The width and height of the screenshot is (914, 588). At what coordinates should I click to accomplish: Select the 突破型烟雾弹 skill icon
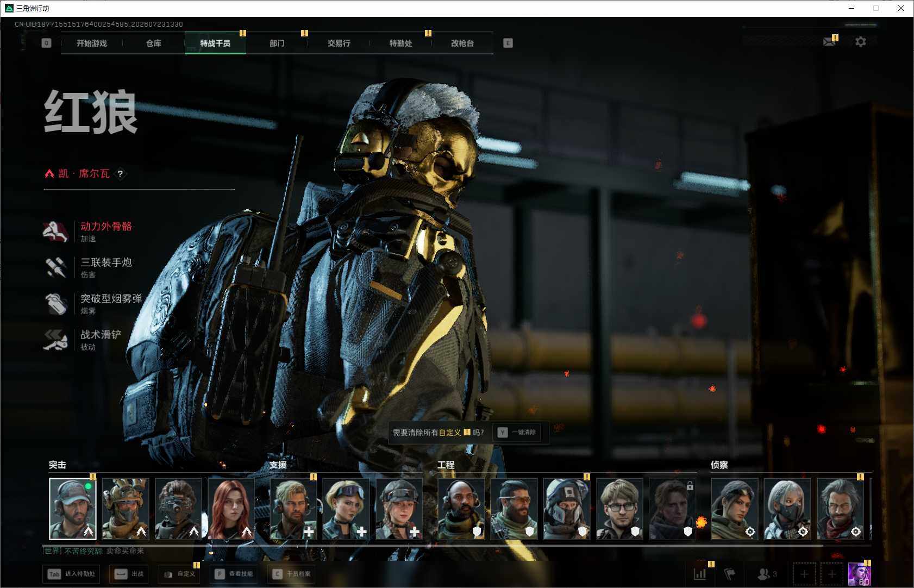pos(55,304)
